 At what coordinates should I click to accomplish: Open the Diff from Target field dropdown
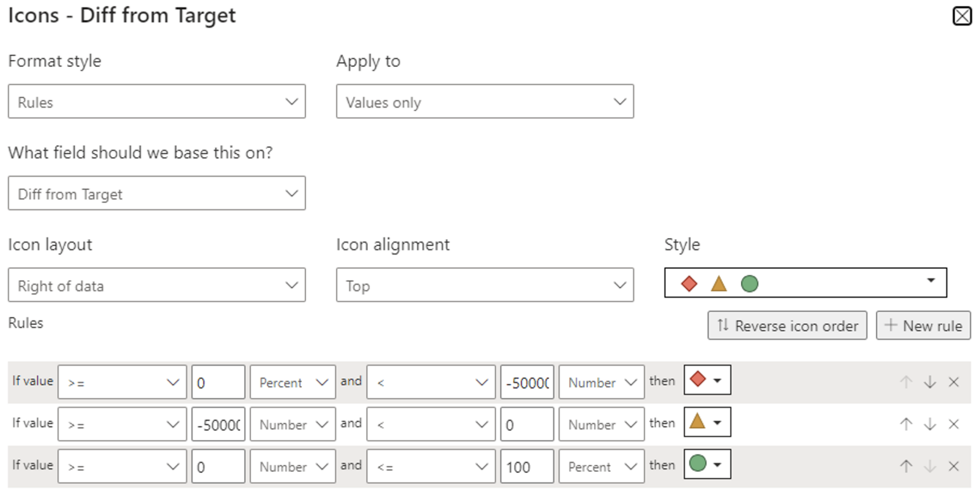[x=157, y=193]
